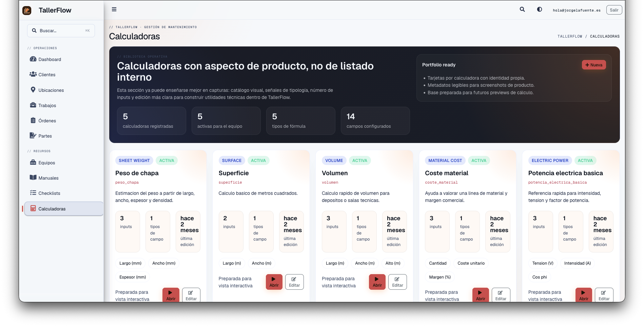Edit Potencia electrica basica calculator
644x327 pixels.
pyautogui.click(x=604, y=295)
